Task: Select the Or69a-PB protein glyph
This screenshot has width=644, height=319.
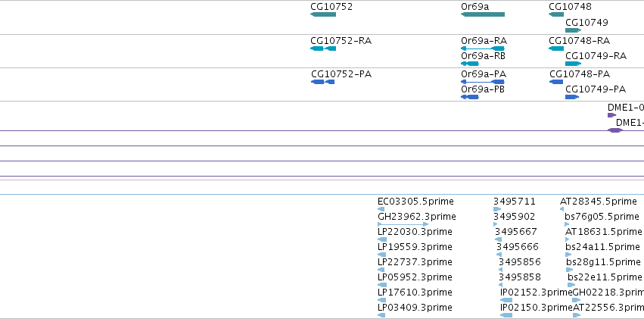Action: click(470, 97)
